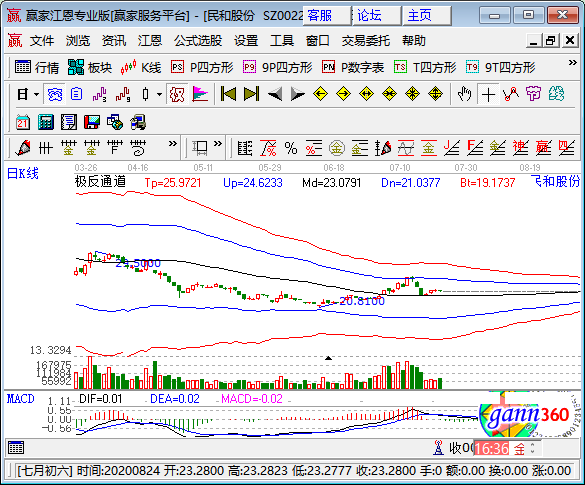Click the 主页 button
This screenshot has height=485, width=585.
427,16
